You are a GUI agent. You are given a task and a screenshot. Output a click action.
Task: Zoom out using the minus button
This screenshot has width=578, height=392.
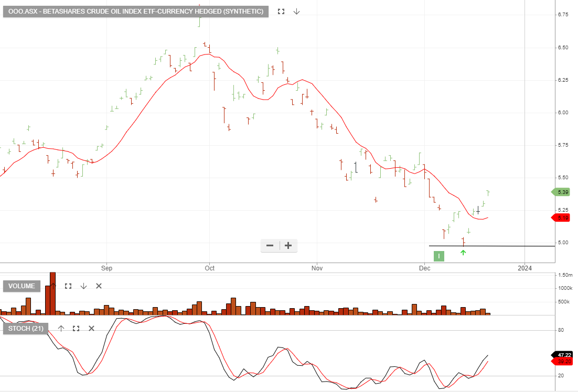(x=270, y=245)
